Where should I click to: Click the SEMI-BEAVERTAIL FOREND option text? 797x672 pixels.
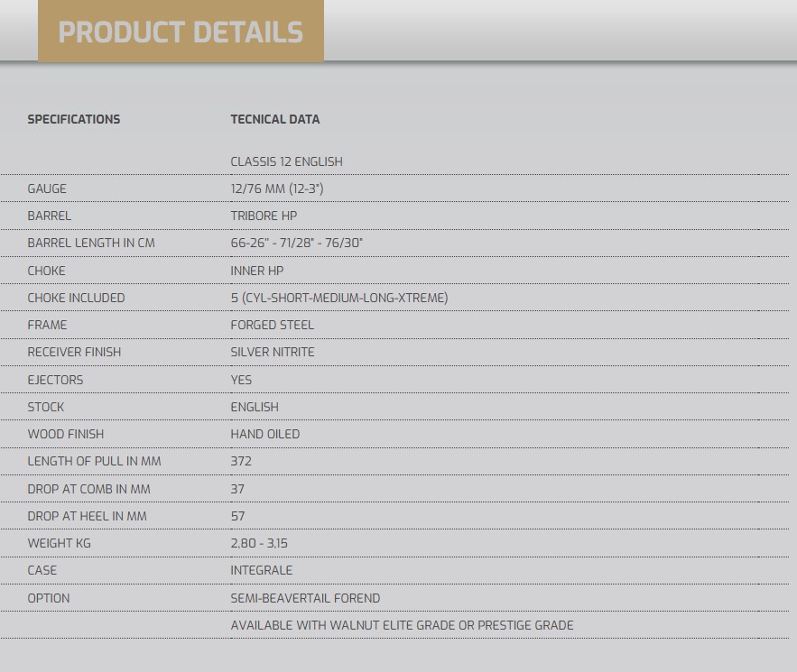click(305, 598)
